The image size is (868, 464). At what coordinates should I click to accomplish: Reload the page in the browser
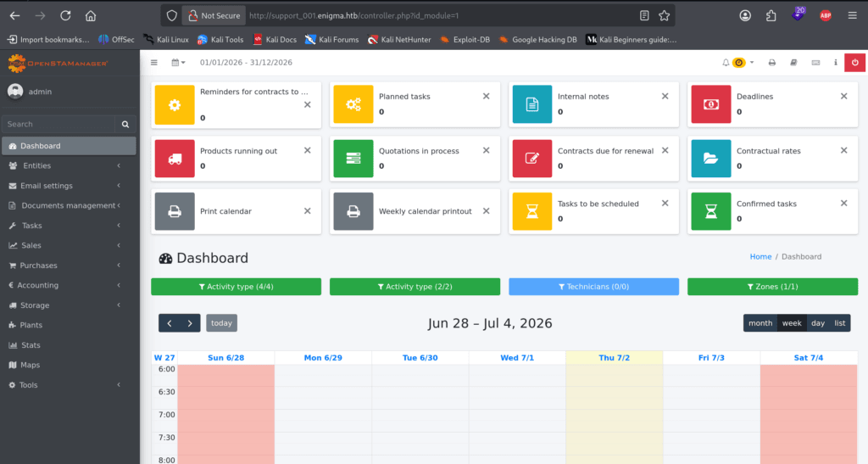pyautogui.click(x=65, y=15)
